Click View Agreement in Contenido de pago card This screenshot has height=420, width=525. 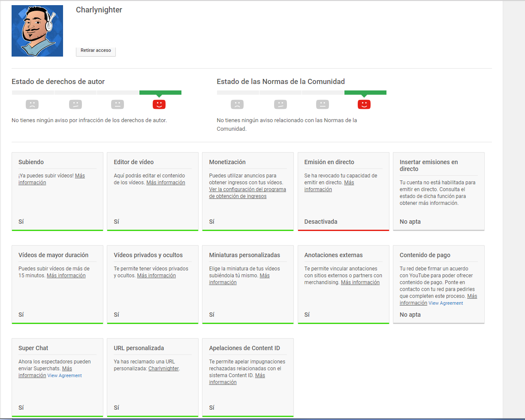point(446,303)
